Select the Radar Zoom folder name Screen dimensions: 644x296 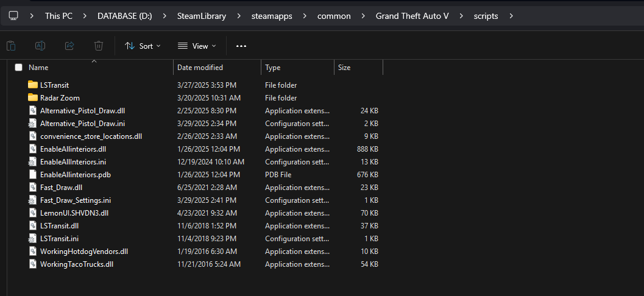[x=60, y=97]
